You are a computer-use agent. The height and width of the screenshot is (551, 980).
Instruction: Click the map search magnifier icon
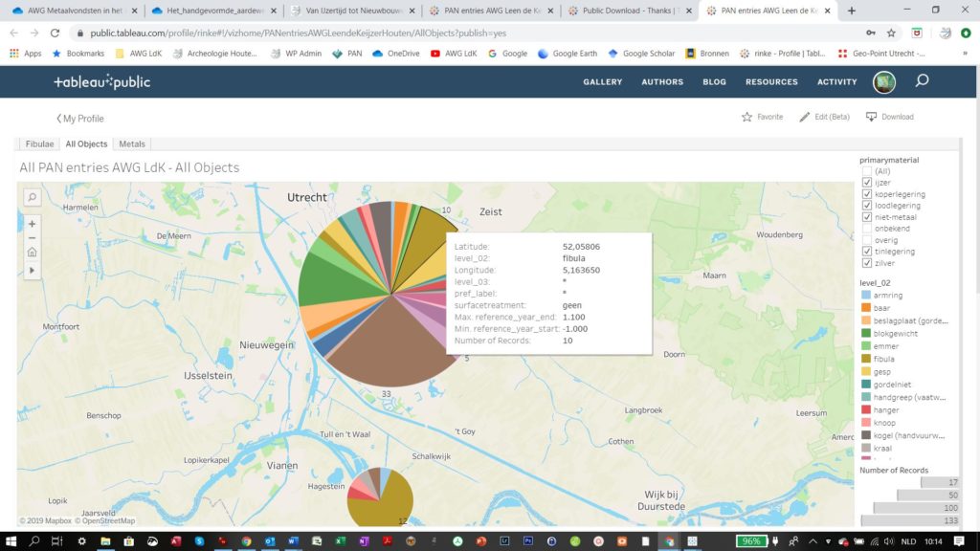coord(32,197)
